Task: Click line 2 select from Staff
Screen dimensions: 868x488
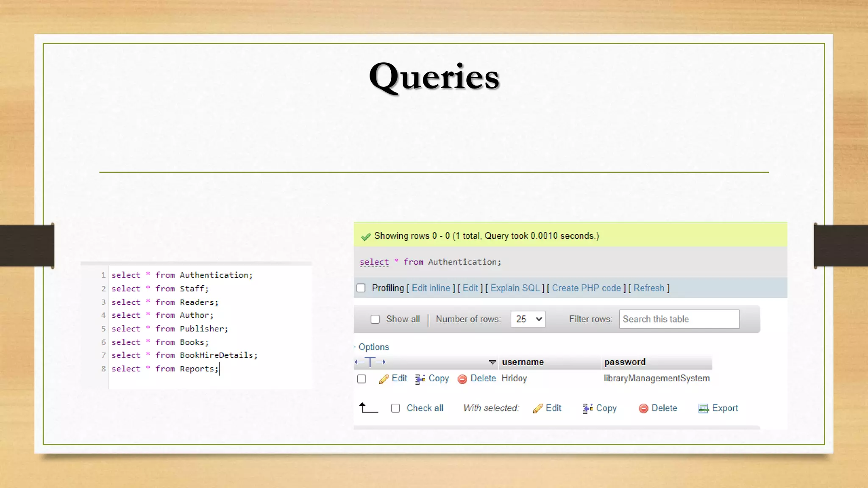Action: (x=160, y=289)
